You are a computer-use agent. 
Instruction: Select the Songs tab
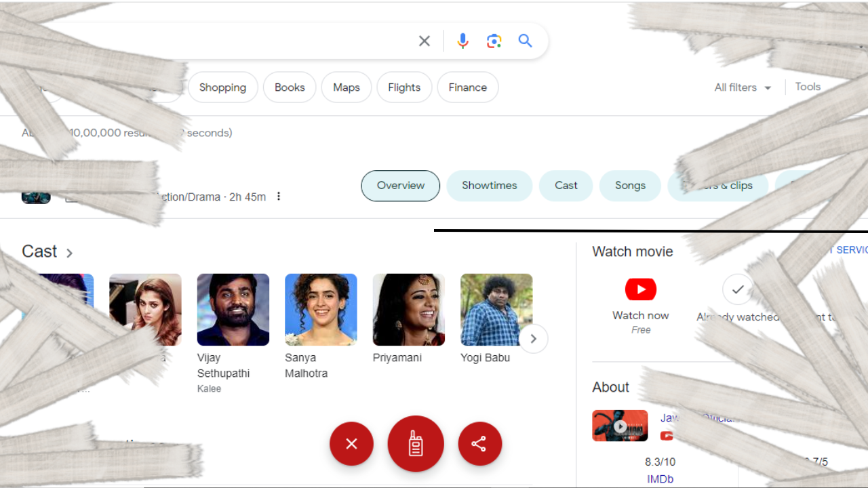click(x=630, y=186)
